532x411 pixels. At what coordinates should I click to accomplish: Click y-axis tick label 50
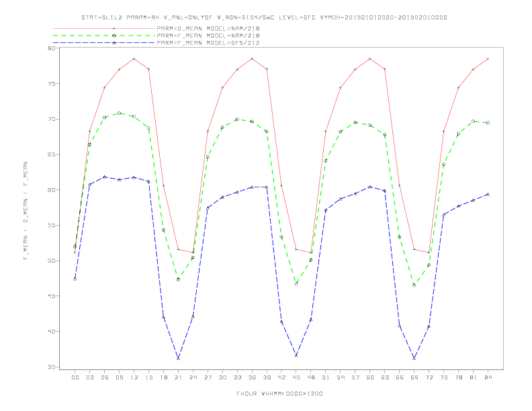coord(51,261)
